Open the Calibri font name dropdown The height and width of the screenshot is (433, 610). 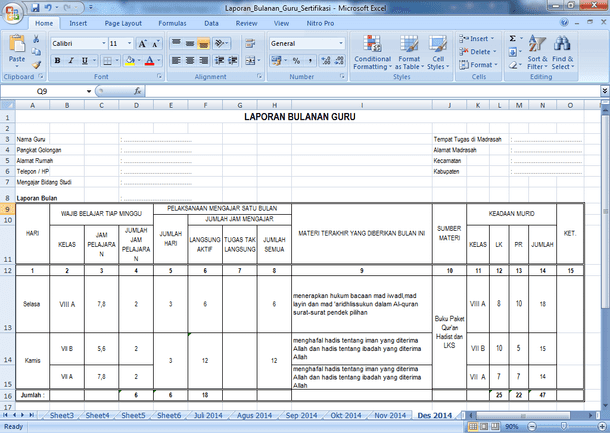click(x=104, y=43)
